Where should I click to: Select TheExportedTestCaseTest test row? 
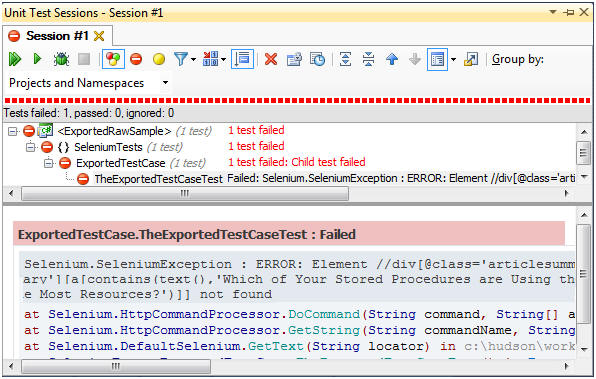pos(159,179)
